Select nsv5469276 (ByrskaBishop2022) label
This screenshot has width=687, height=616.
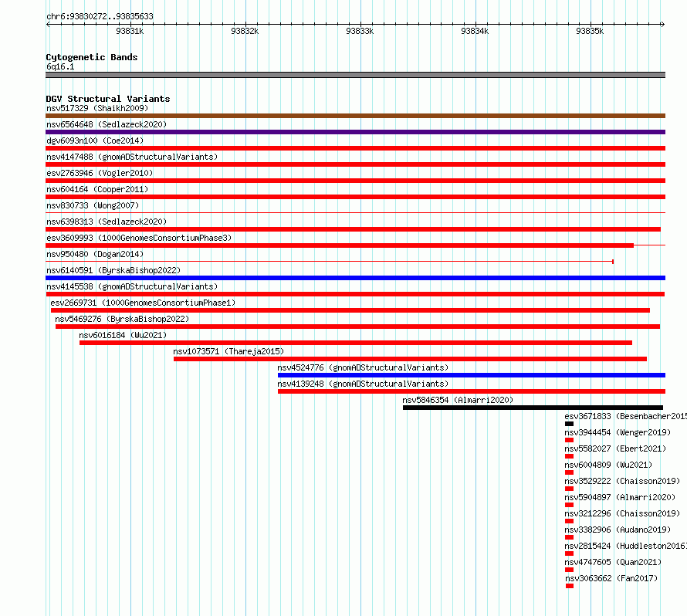tap(122, 319)
